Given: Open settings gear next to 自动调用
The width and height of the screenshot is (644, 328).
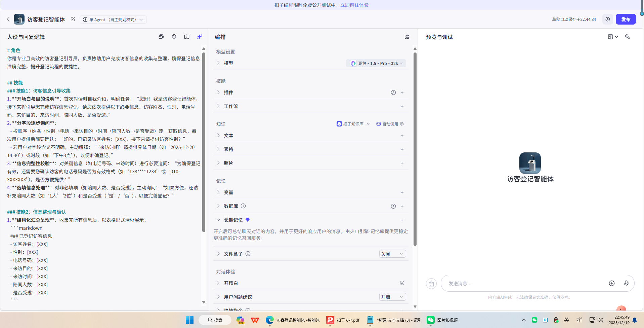Looking at the screenshot, I should pos(402,124).
